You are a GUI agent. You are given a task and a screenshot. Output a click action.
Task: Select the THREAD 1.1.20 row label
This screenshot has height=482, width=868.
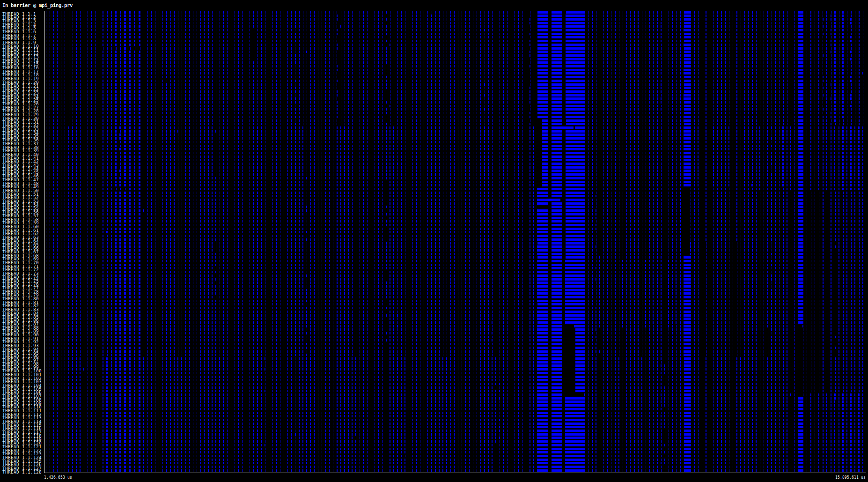pyautogui.click(x=21, y=82)
